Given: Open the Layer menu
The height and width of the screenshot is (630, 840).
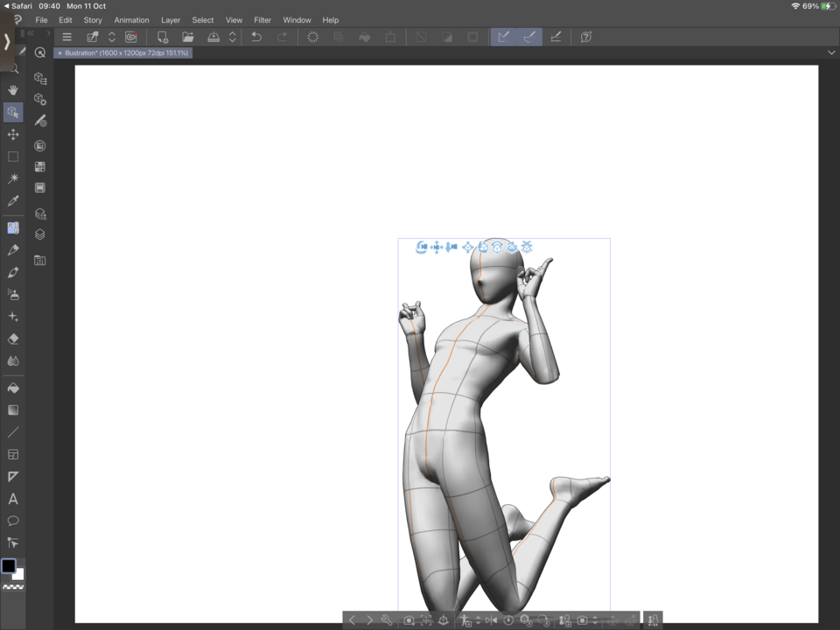Looking at the screenshot, I should pos(171,20).
